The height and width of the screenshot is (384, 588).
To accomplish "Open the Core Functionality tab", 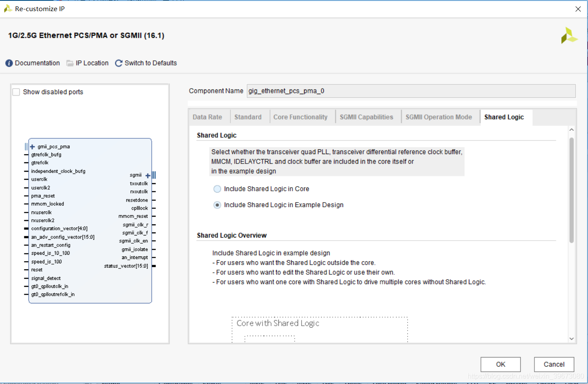I will tap(300, 117).
